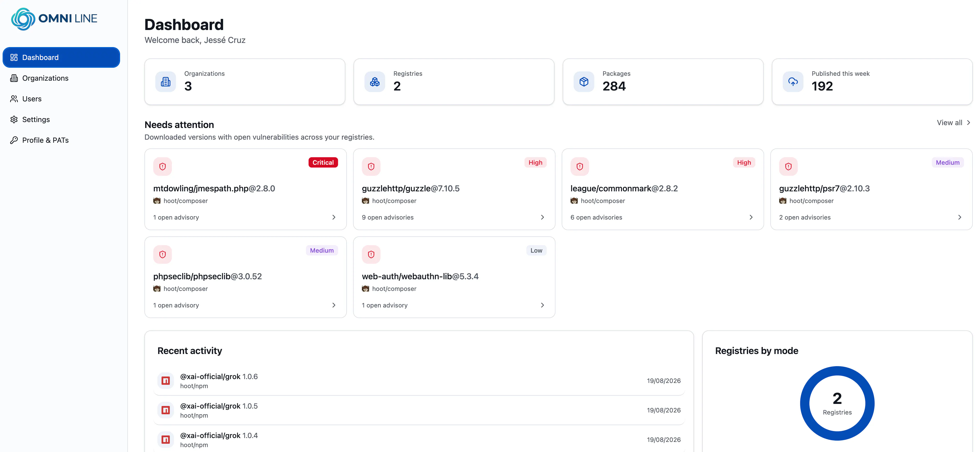This screenshot has width=980, height=452.
Task: Click Medium badge on phpseclib card
Action: click(322, 251)
